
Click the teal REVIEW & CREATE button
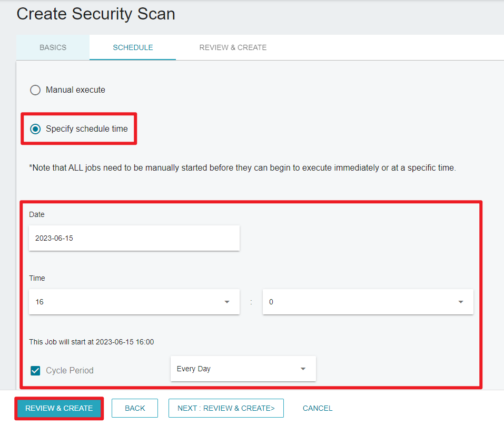pyautogui.click(x=59, y=408)
